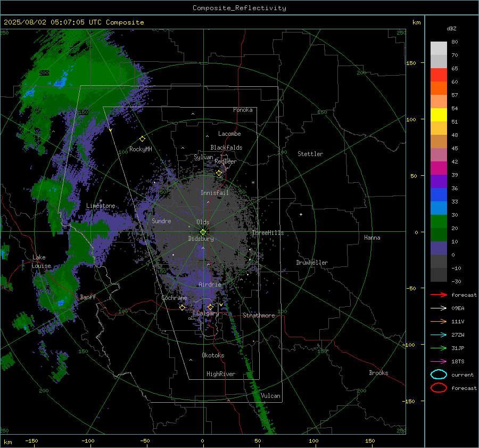Select the light gray top swatch near 80
Viewport: 479px width, 448px height.
pyautogui.click(x=439, y=48)
